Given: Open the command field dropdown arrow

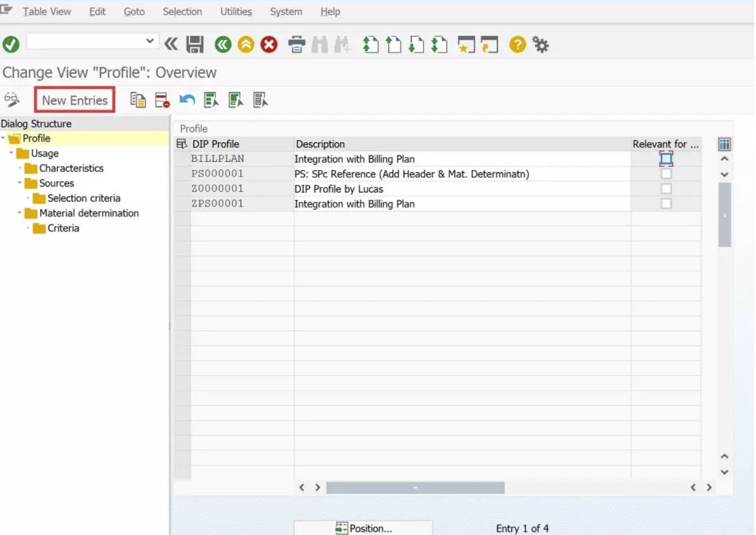Looking at the screenshot, I should (x=150, y=41).
